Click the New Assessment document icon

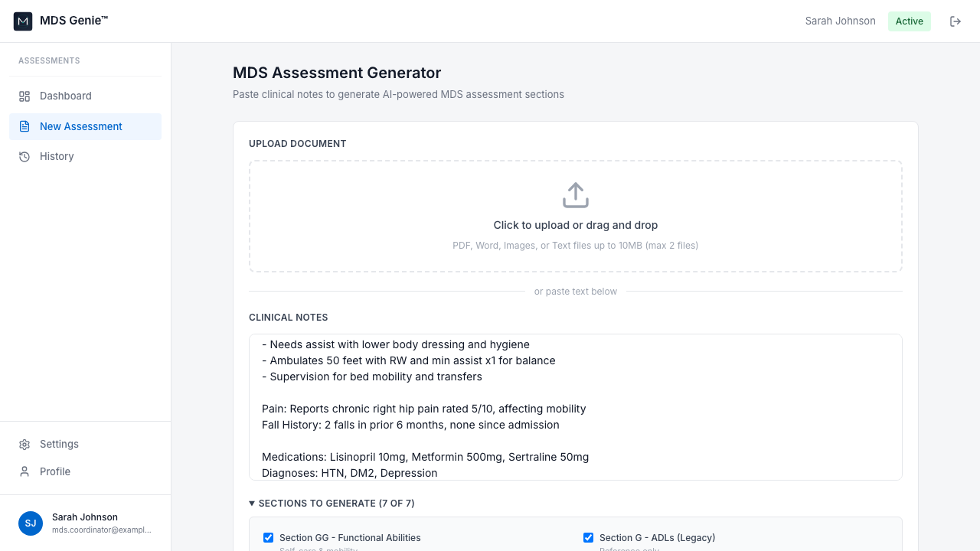coord(23,126)
